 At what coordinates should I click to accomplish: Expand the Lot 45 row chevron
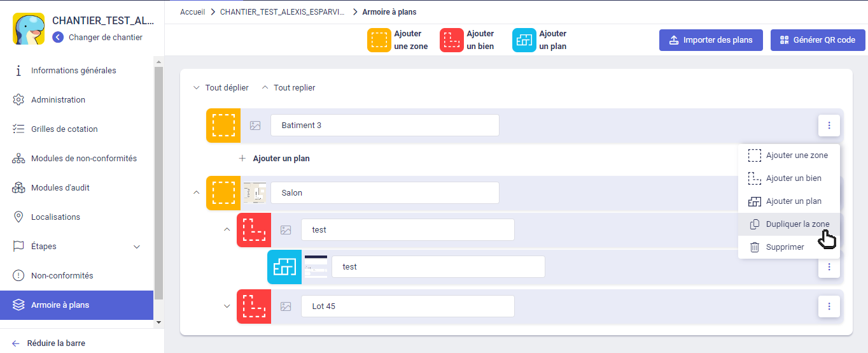(x=227, y=306)
